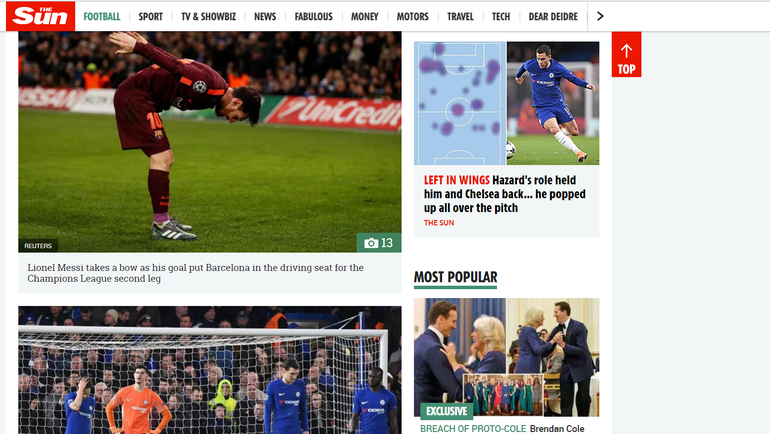This screenshot has width=770, height=434.
Task: Open TV & Showbiz section
Action: pyautogui.click(x=208, y=17)
